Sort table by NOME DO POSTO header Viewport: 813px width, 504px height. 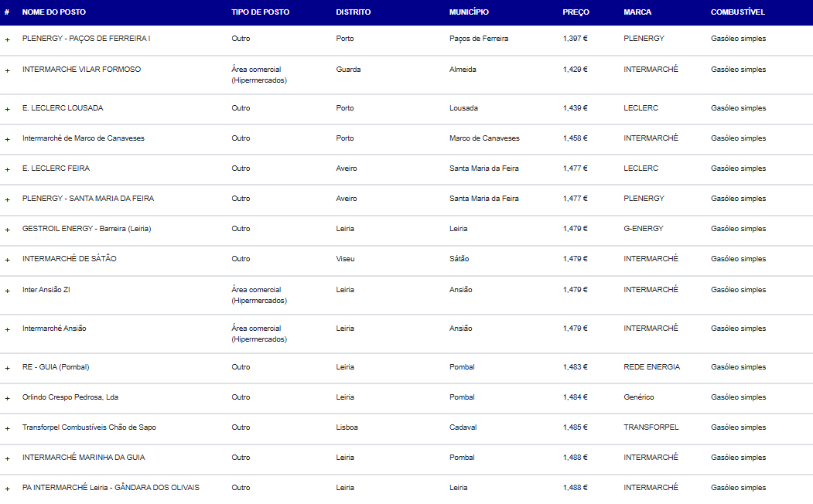pos(54,12)
